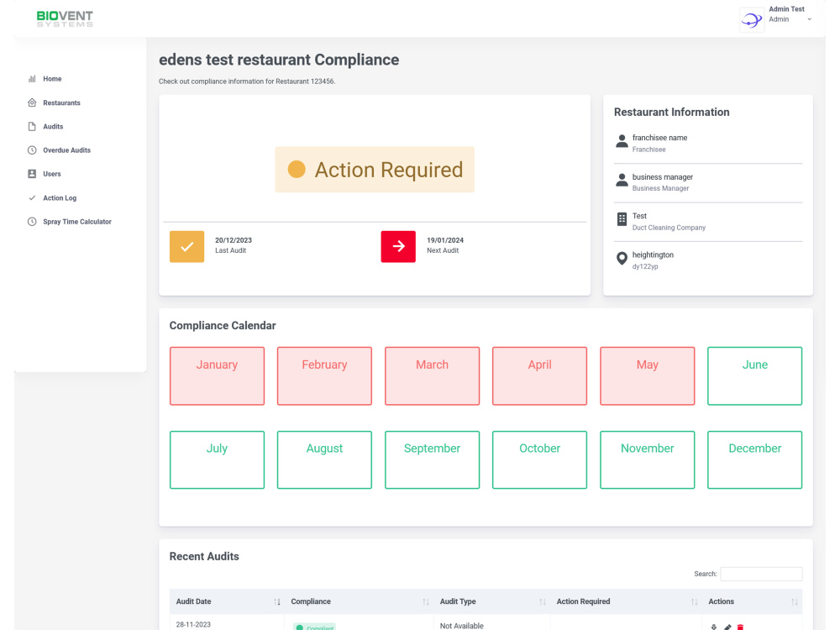Select March in the Compliance Calendar
The image size is (840, 630).
tap(433, 376)
